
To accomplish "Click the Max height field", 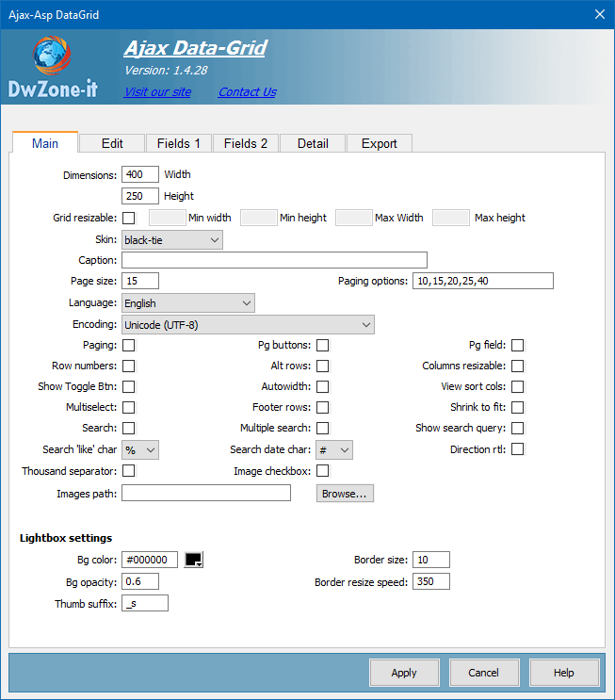I will pyautogui.click(x=451, y=218).
